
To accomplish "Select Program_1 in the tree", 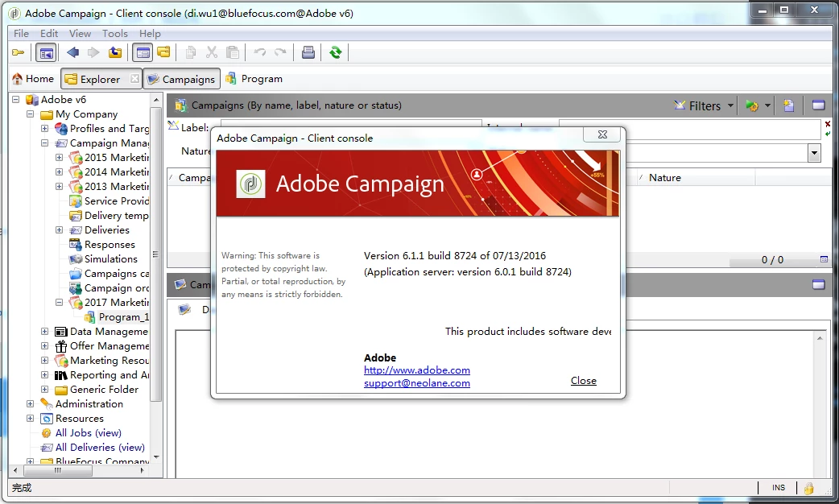I will click(x=124, y=316).
